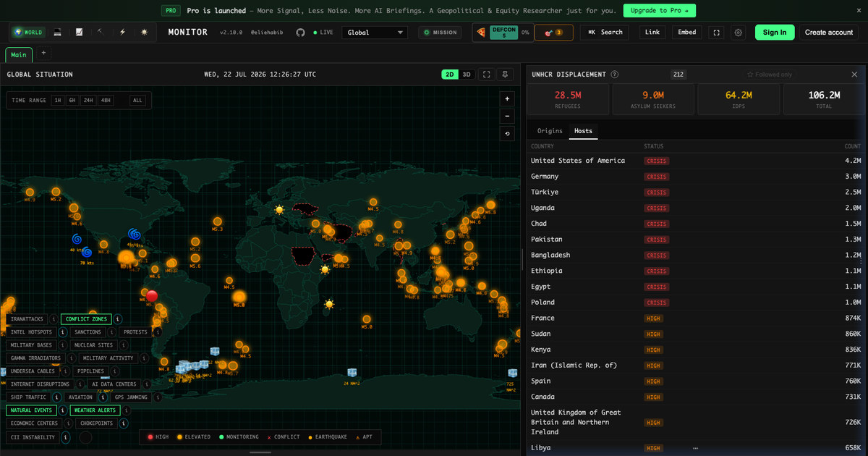Set time range to 1H
This screenshot has height=456, width=868.
(x=56, y=101)
